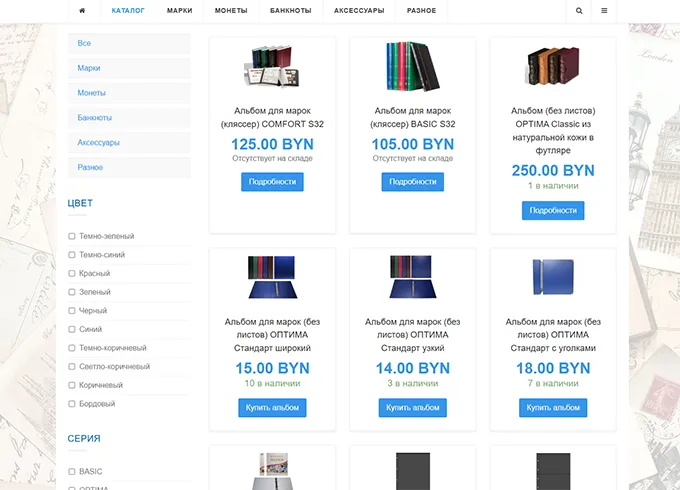Check the Синий color filter

72,330
